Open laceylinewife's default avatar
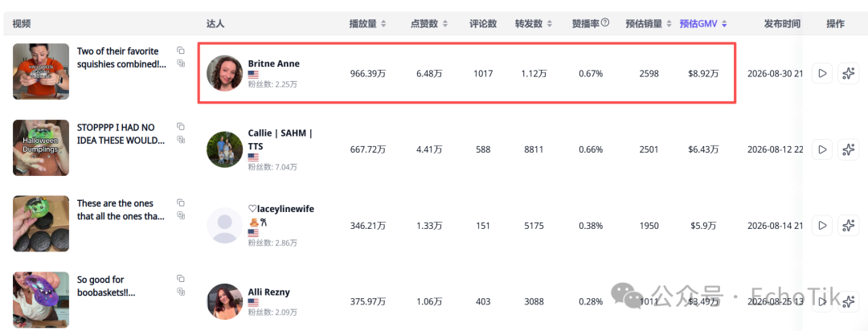This screenshot has height=331, width=868. pyautogui.click(x=225, y=225)
